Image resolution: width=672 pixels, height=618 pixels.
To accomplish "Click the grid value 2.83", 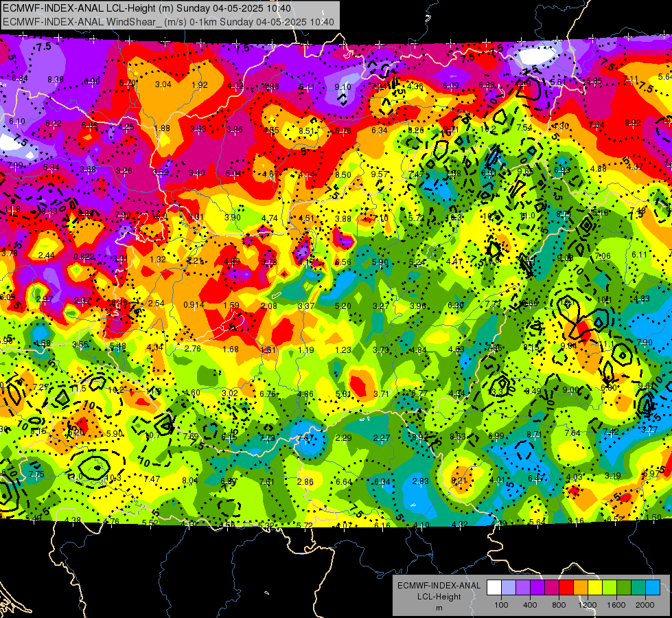I will pos(420,481).
